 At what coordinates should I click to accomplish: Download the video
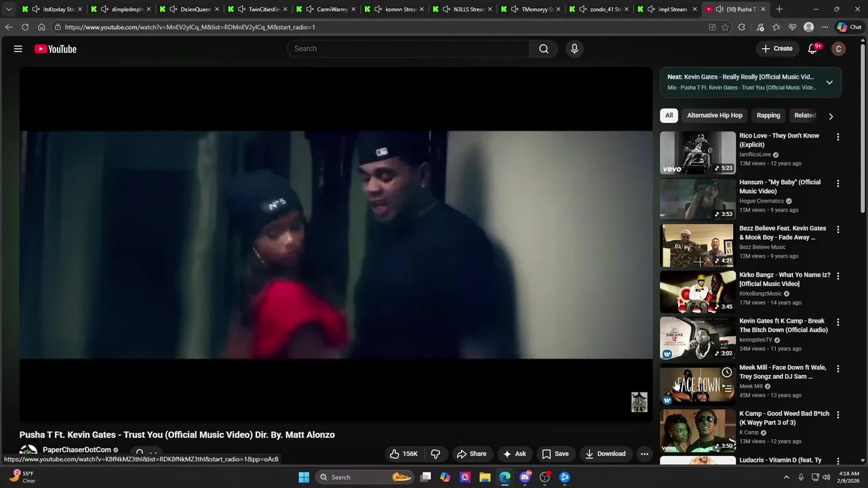[606, 454]
